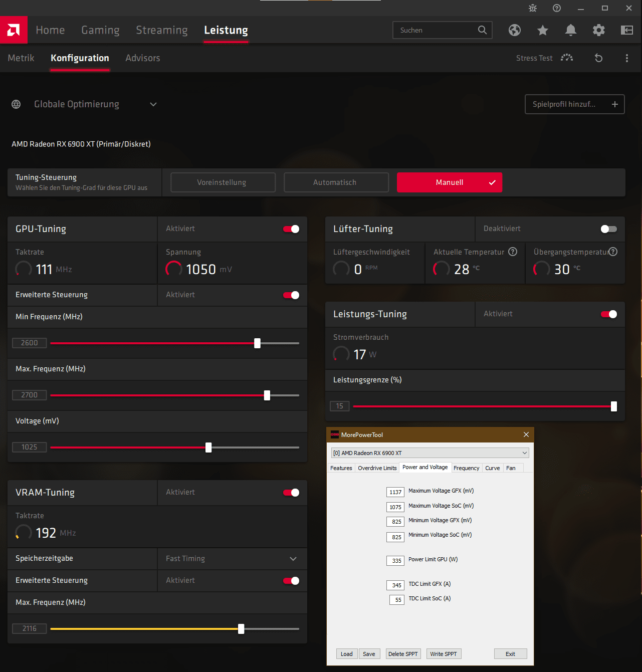642x672 pixels.
Task: Click the plus icon on Spielprofil hinzuf...
Action: click(x=615, y=104)
